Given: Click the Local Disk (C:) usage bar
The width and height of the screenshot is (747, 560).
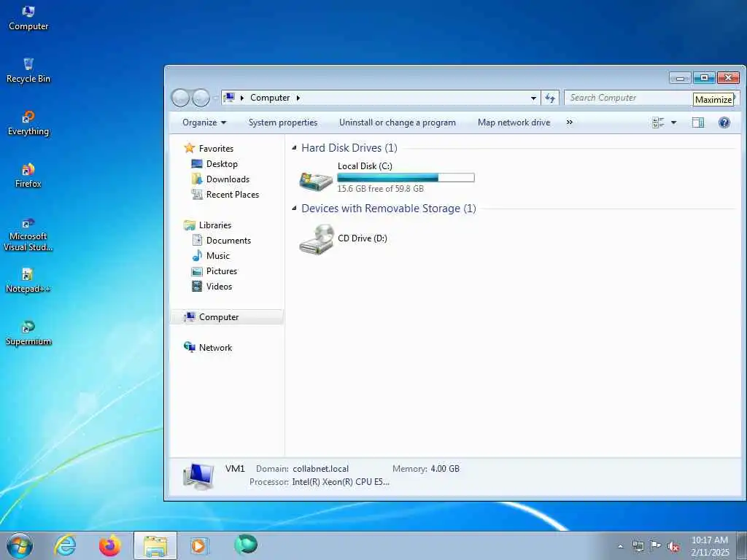Looking at the screenshot, I should [406, 178].
